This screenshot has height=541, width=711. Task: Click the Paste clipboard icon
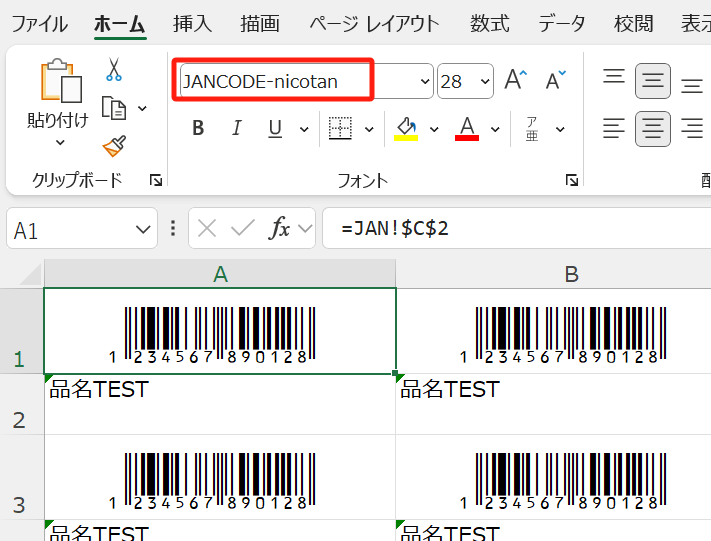tap(61, 81)
